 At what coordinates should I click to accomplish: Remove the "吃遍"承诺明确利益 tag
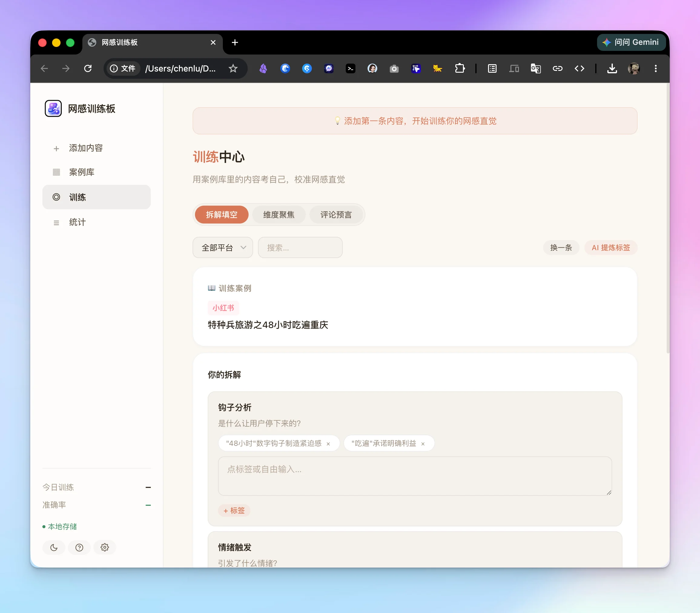(x=423, y=444)
